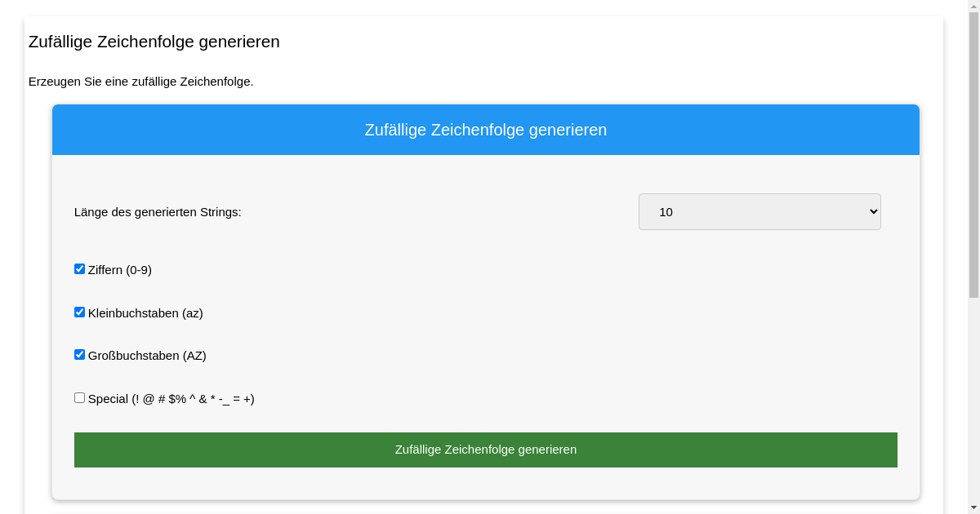Click the scrollbar up arrow
This screenshot has width=980, height=514.
974,7
